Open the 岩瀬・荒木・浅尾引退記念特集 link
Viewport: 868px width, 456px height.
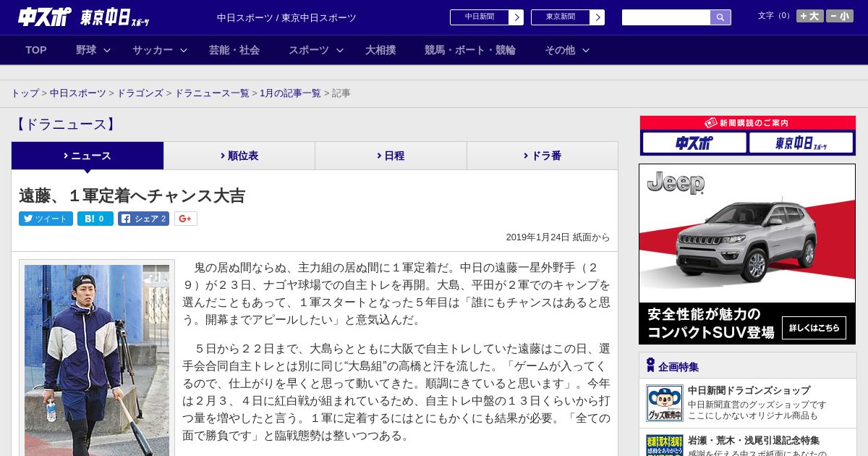pyautogui.click(x=754, y=440)
